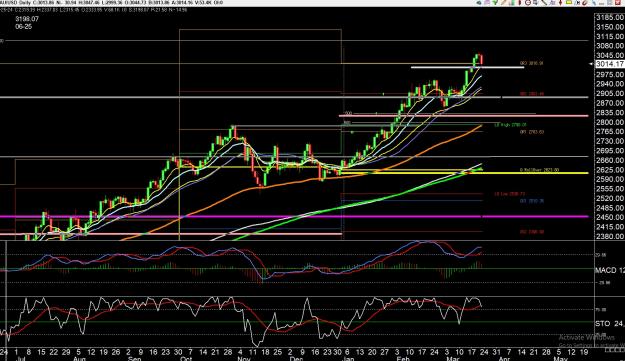The height and width of the screenshot is (361, 625).
Task: Select the pink horizontal line near 2825
Action: (464, 116)
